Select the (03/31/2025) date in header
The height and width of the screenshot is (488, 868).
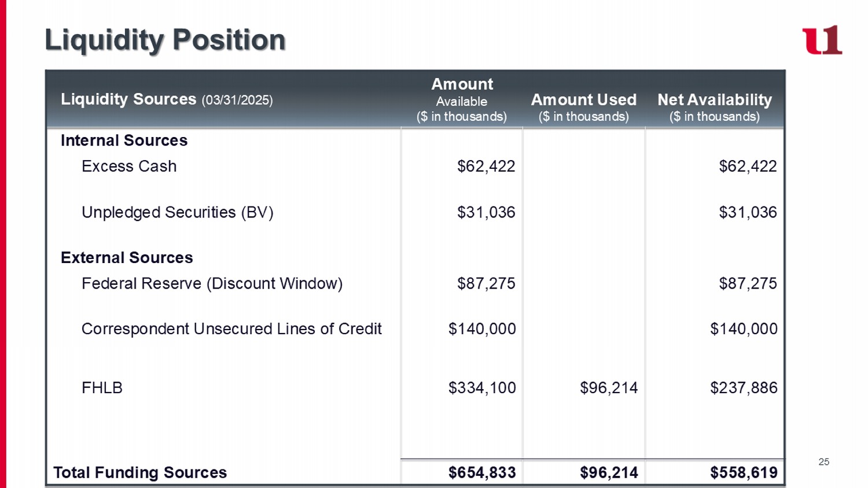click(237, 101)
